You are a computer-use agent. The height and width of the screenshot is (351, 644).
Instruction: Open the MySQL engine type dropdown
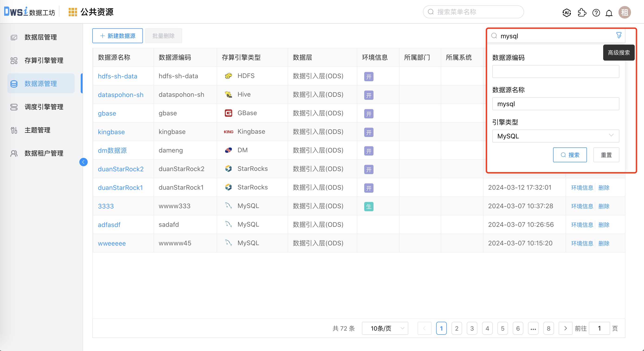(x=555, y=136)
